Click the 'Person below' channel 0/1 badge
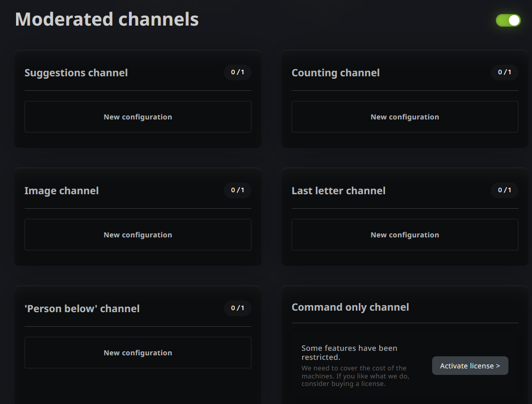532x404 pixels. tap(237, 308)
